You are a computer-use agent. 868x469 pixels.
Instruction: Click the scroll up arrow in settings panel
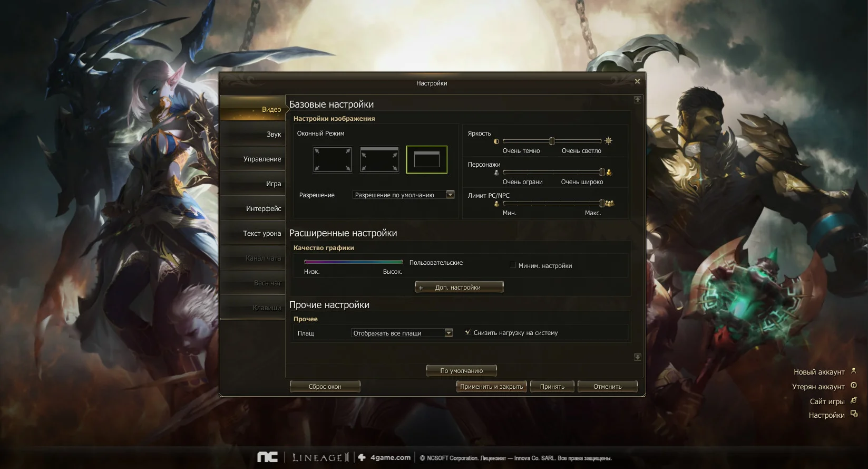(x=638, y=99)
